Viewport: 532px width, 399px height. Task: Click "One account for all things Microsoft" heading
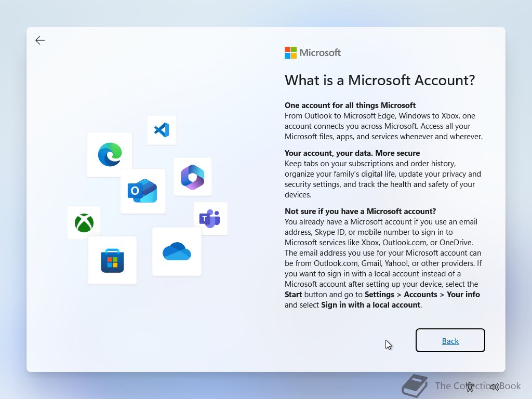click(350, 105)
